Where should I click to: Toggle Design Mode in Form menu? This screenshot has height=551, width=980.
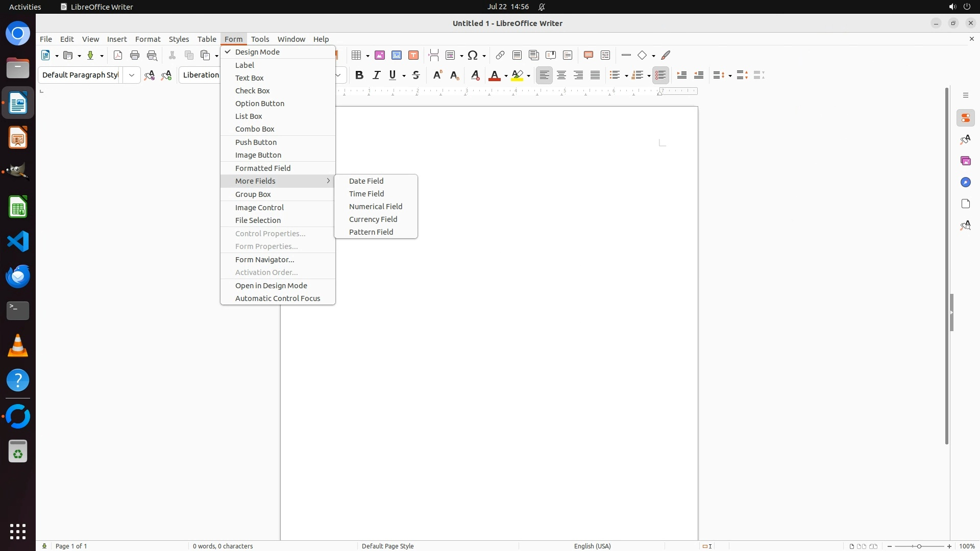point(257,52)
